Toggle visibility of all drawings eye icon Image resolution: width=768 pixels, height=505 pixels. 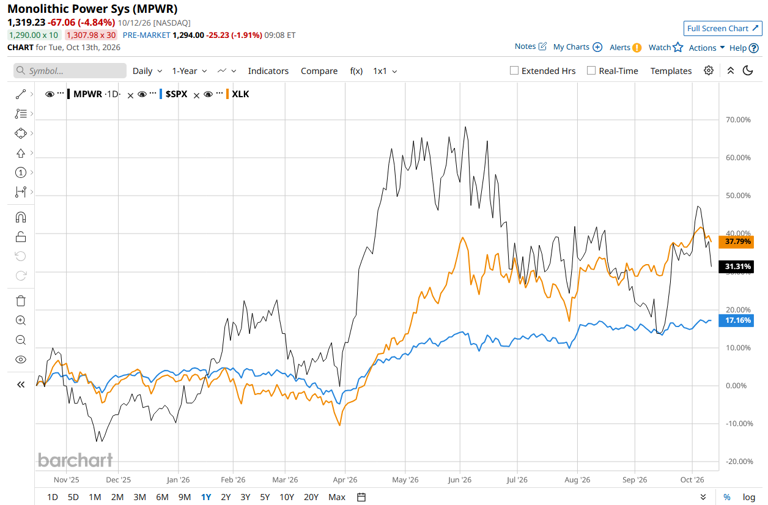[21, 360]
